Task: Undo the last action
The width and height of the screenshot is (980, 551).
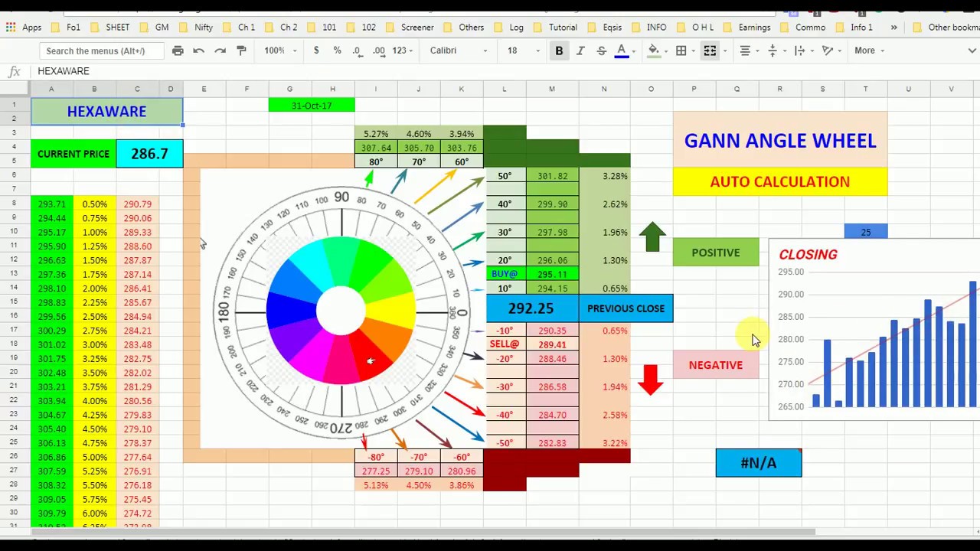Action: [198, 51]
